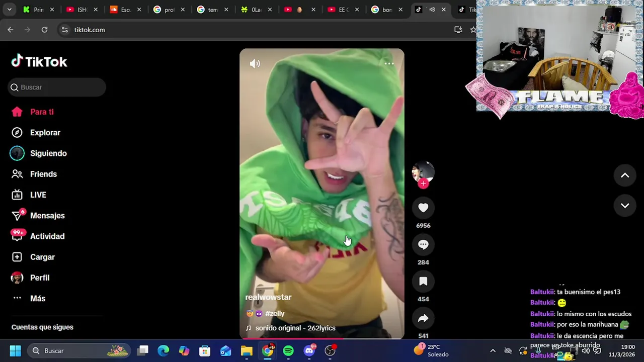Image resolution: width=644 pixels, height=362 pixels.
Task: Open the 23°C Soleado weather widget
Action: coord(431,350)
